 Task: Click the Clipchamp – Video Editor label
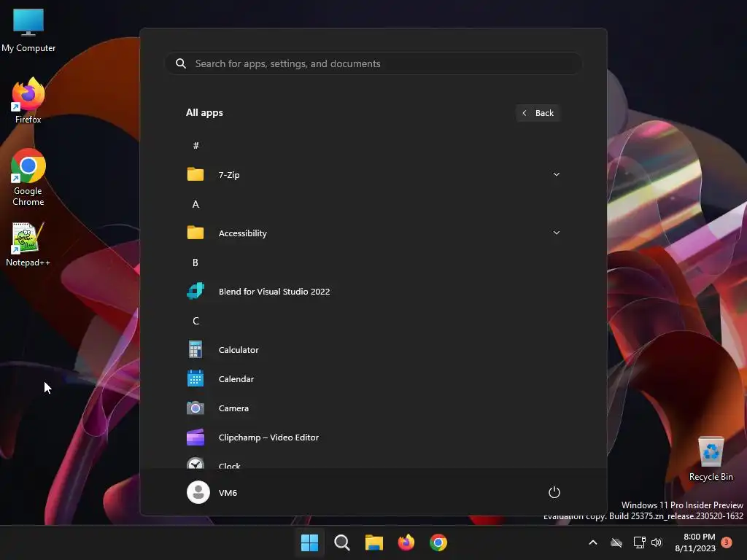(x=268, y=437)
